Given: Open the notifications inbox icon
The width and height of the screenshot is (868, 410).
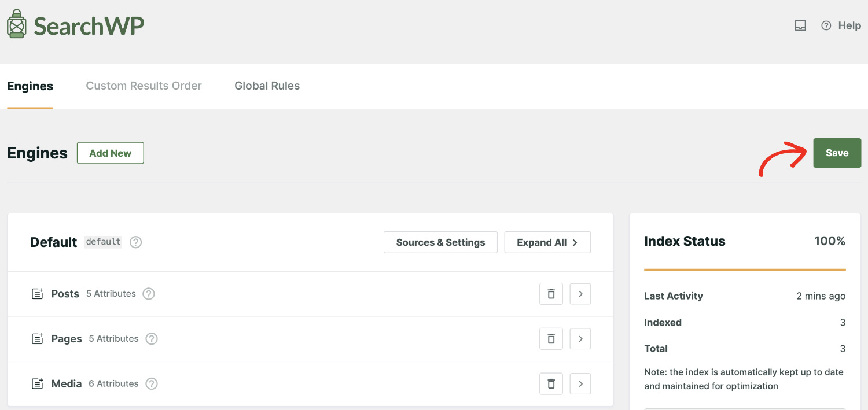Looking at the screenshot, I should 800,25.
